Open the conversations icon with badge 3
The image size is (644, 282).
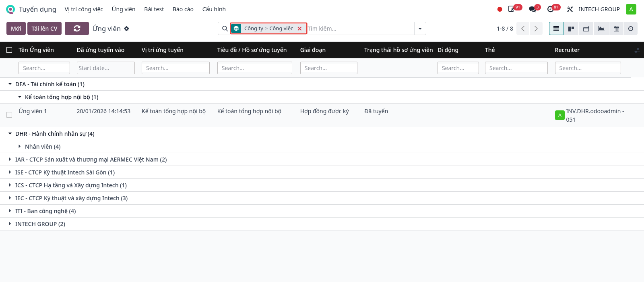(533, 9)
